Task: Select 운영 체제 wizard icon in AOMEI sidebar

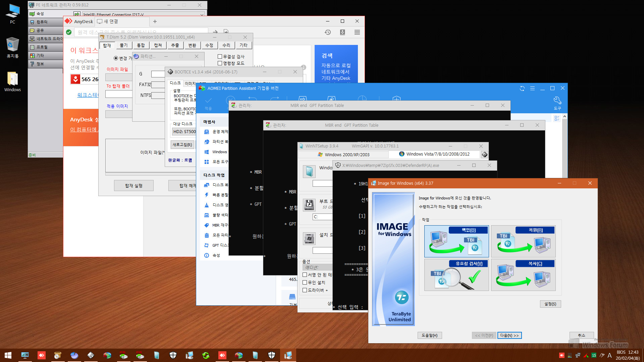Action: (207, 132)
